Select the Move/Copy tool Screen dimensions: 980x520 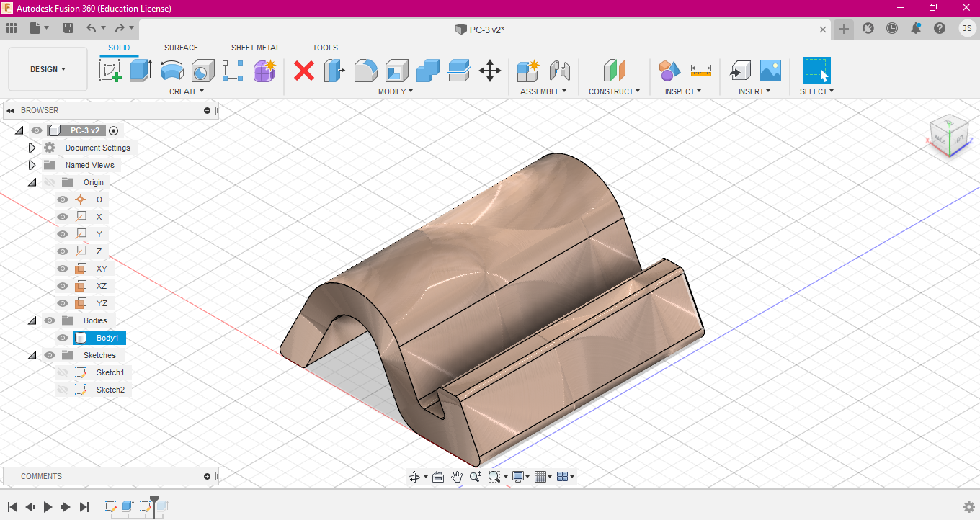tap(490, 70)
